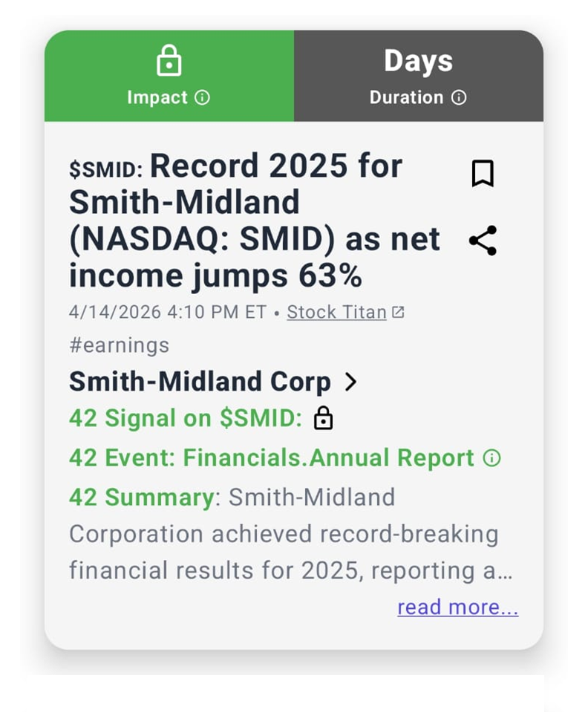
Task: Click the $SMID ticker in the headline
Action: pyautogui.click(x=105, y=170)
